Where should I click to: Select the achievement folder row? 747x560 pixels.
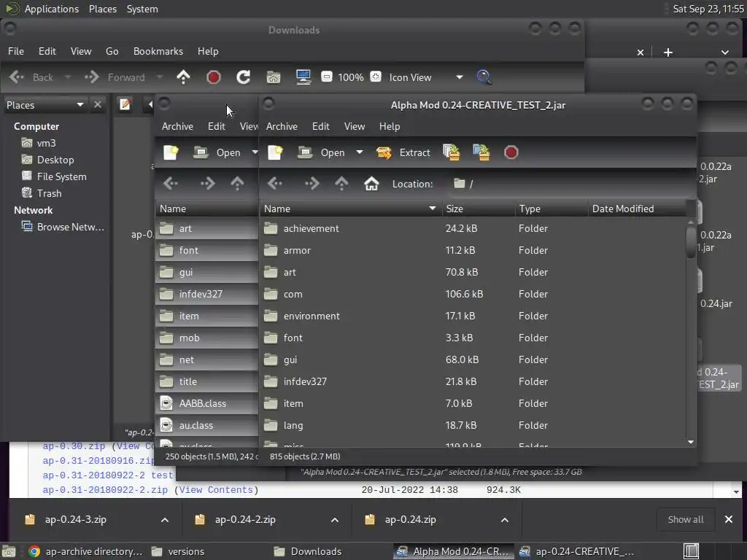pos(473,228)
